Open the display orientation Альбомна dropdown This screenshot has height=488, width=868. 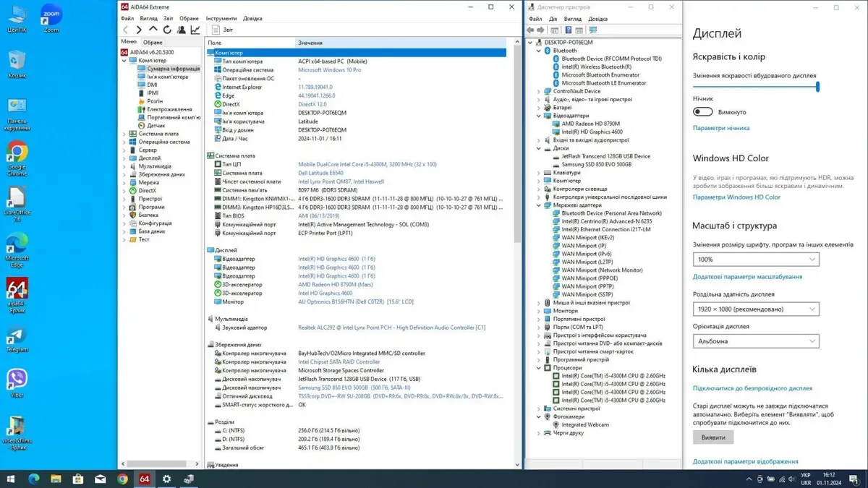pos(755,341)
